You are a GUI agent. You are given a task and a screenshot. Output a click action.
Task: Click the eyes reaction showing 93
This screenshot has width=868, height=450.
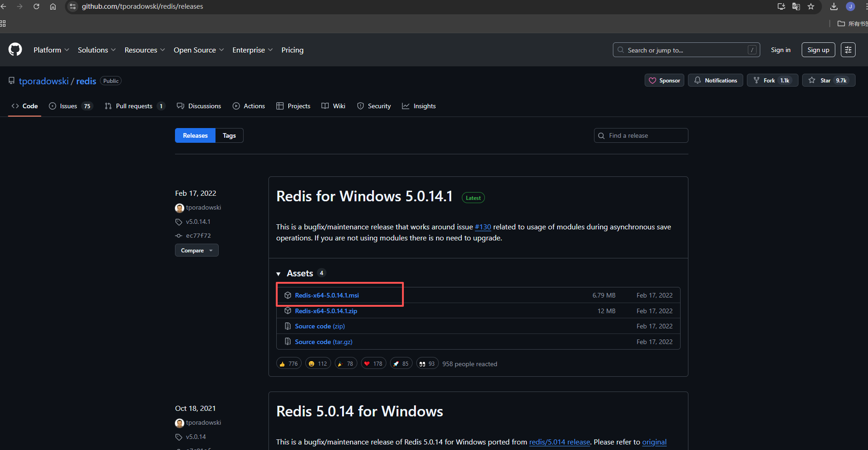(x=427, y=364)
